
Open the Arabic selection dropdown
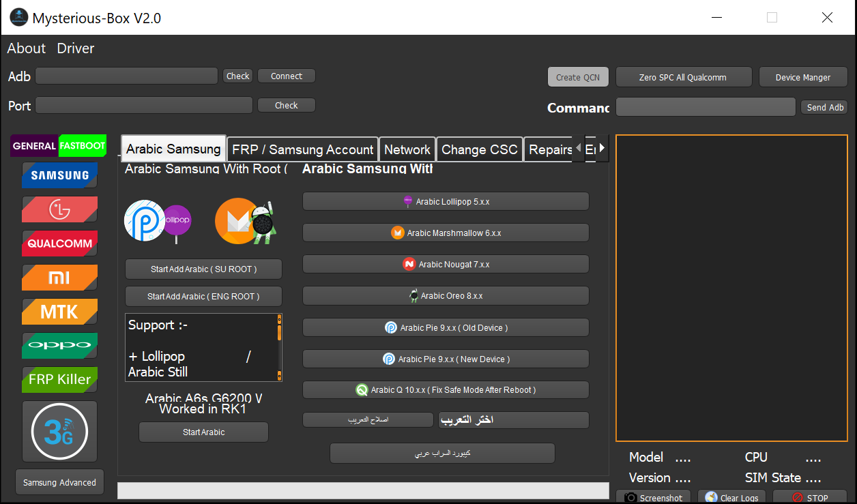pos(513,420)
